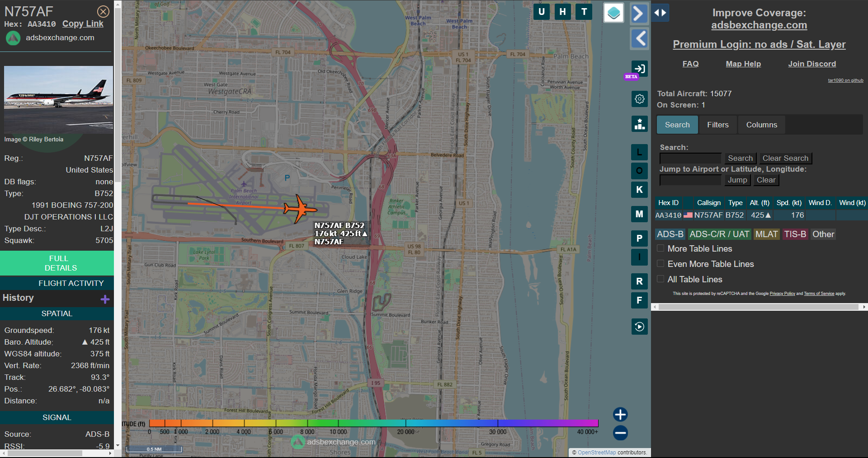The width and height of the screenshot is (868, 458).
Task: Open Premium Login link
Action: tap(759, 44)
